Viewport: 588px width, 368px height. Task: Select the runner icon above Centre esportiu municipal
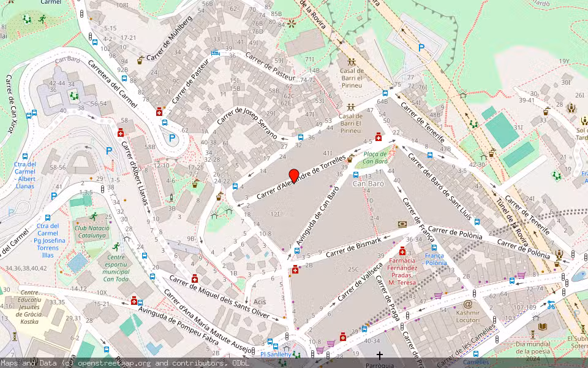(116, 247)
